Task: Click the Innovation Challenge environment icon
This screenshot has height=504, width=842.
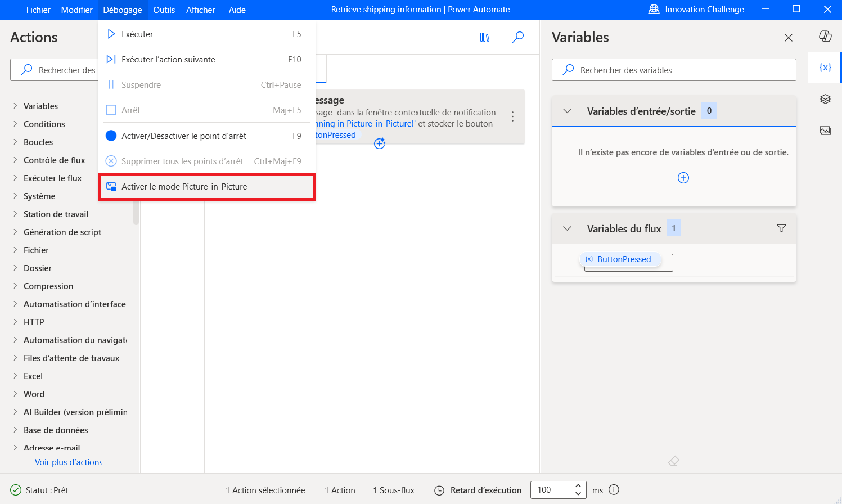Action: tap(654, 10)
